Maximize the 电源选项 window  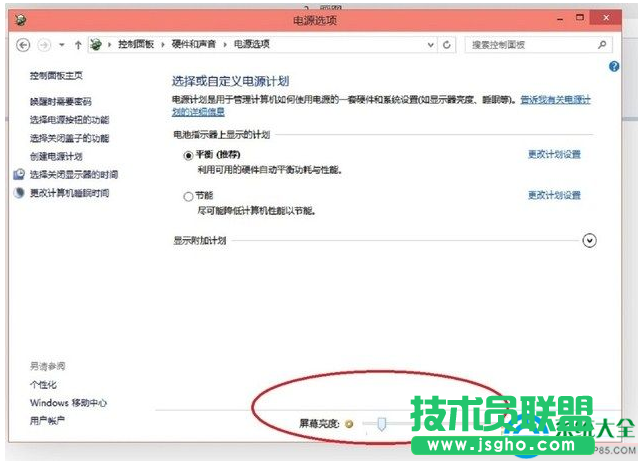(580, 18)
